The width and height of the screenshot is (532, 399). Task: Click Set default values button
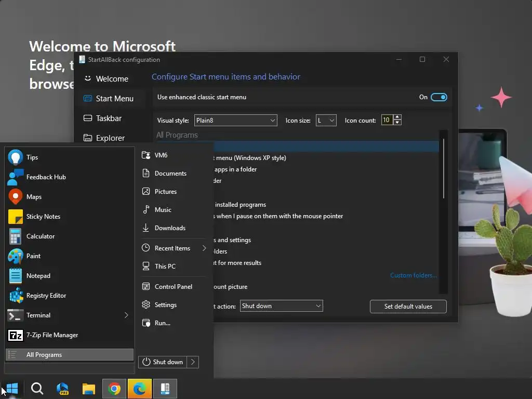[x=408, y=307]
